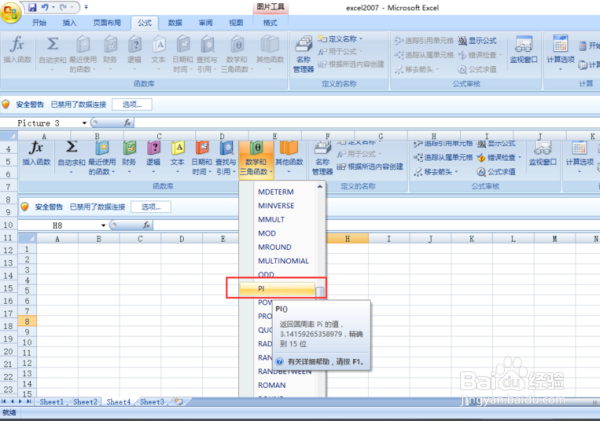This screenshot has height=421, width=600.
Task: Open 日期和时间 functions in top ribbon
Action: pos(183,54)
